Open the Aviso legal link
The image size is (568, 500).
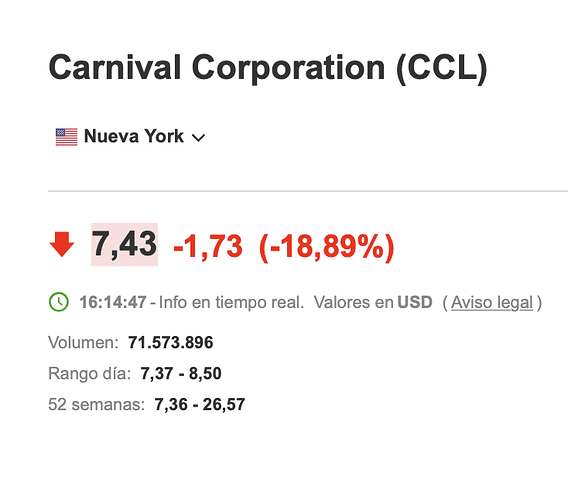coord(492,303)
